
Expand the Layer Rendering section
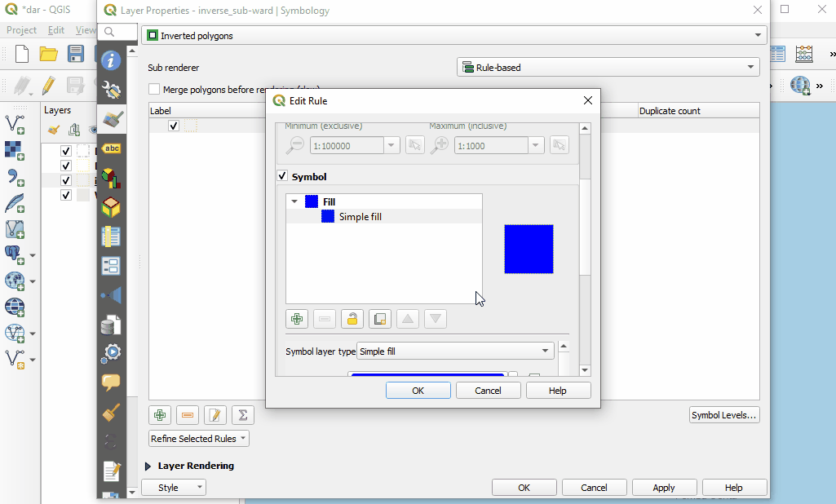point(148,466)
